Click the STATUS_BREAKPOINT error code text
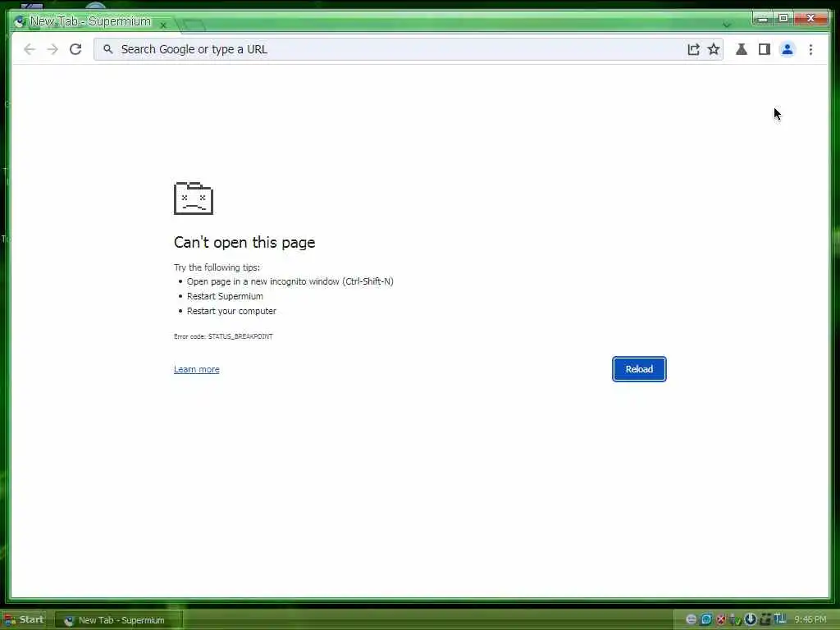 240,336
